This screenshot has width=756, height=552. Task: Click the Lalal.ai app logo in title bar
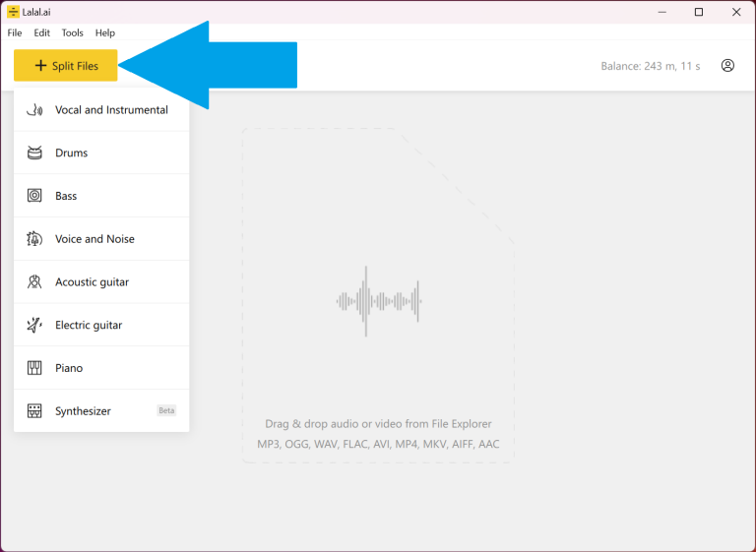pyautogui.click(x=13, y=12)
